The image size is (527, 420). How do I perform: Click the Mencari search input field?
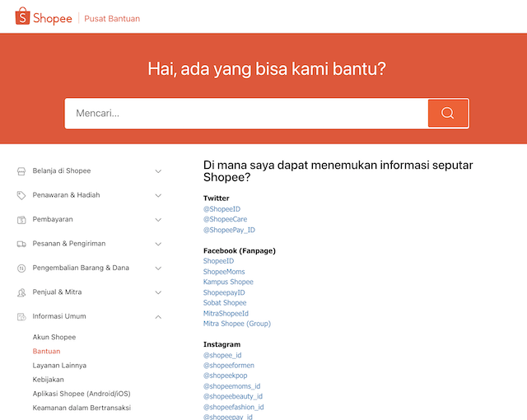pyautogui.click(x=246, y=113)
